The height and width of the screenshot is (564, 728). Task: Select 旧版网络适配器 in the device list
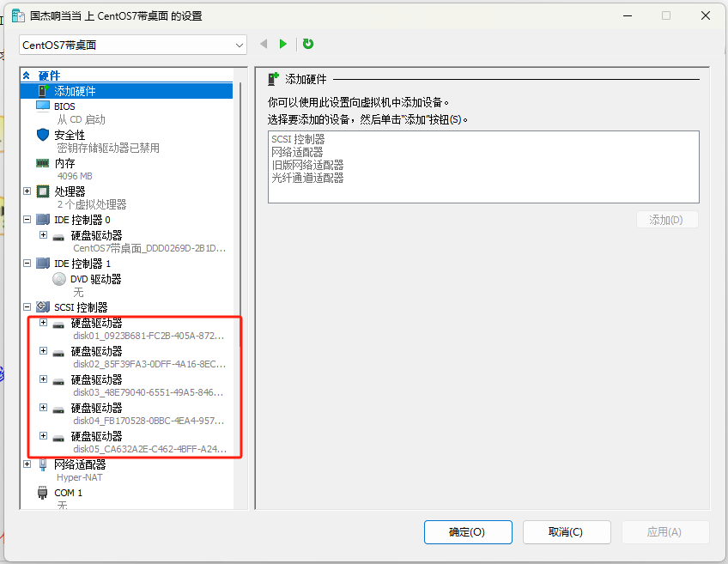(x=307, y=165)
